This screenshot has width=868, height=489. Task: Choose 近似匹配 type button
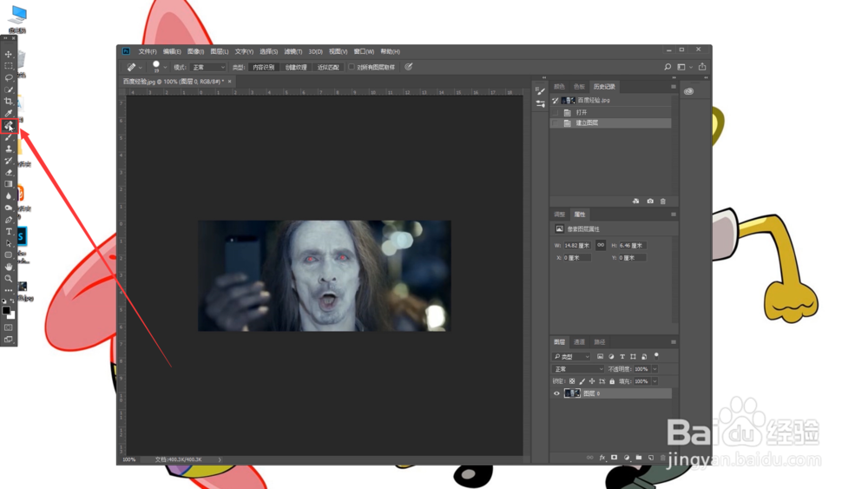(328, 67)
